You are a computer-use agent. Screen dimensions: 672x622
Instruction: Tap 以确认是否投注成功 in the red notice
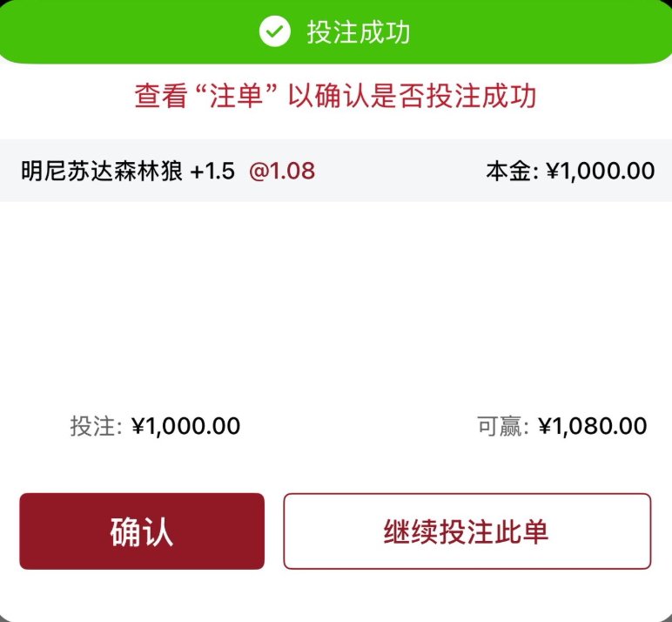(x=413, y=96)
